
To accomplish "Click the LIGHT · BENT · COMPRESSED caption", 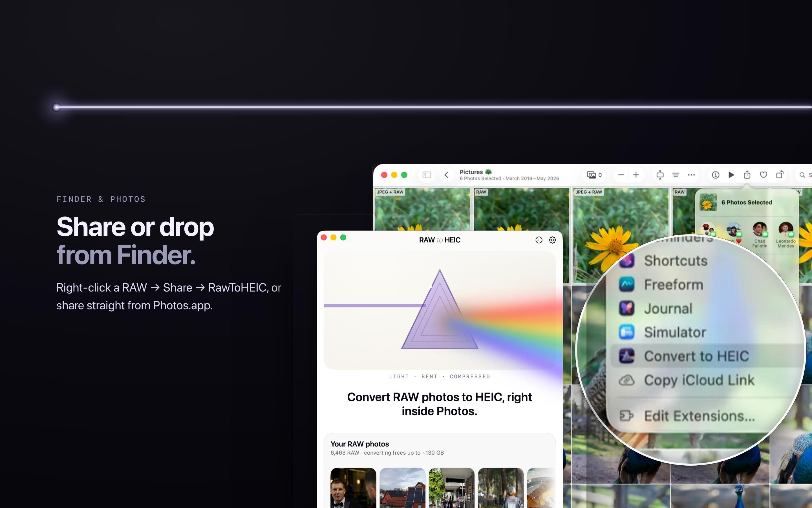I will tap(440, 376).
